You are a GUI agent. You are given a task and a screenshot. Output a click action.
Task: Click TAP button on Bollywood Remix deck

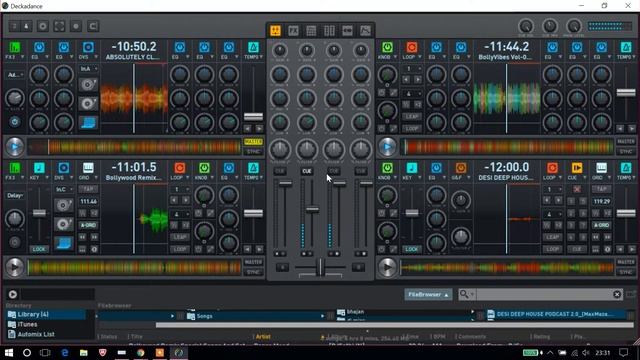88,189
